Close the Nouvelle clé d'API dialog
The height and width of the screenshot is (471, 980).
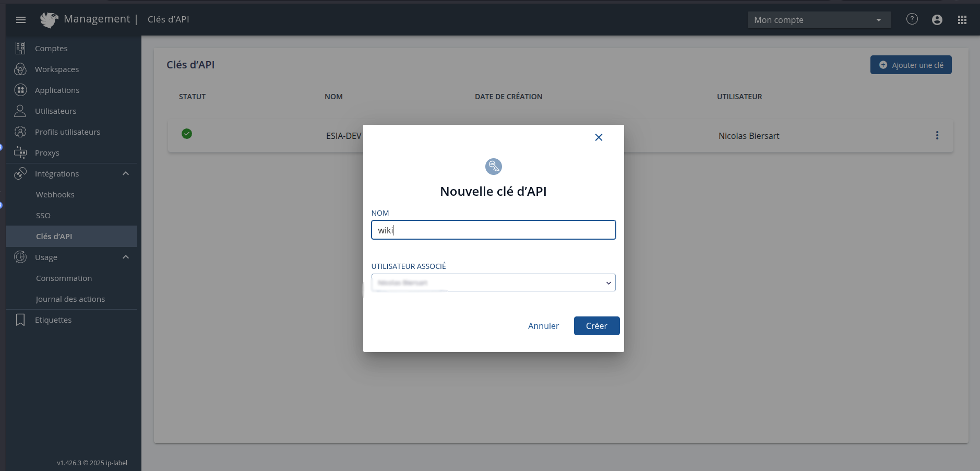click(x=599, y=137)
